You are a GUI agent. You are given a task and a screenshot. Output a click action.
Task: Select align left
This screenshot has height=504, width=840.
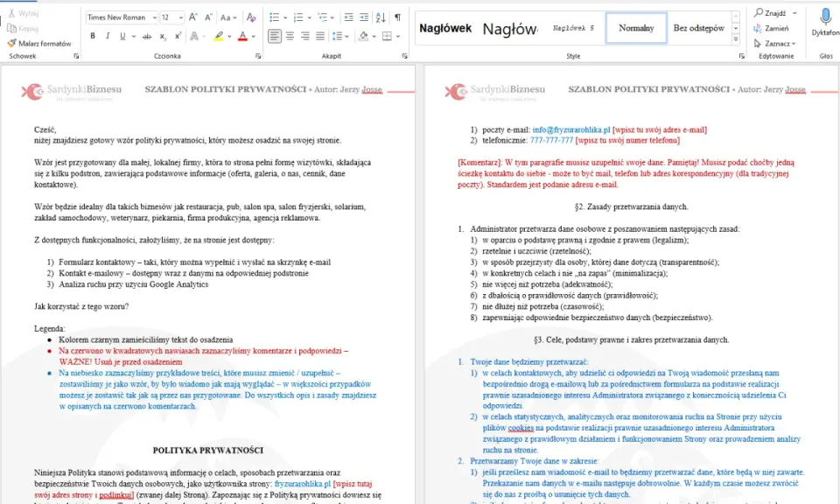coord(274,36)
